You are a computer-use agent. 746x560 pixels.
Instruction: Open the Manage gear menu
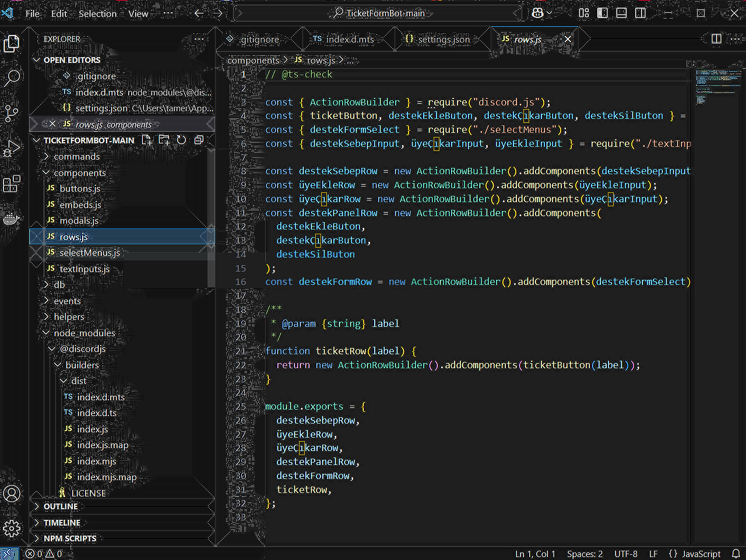point(12,529)
